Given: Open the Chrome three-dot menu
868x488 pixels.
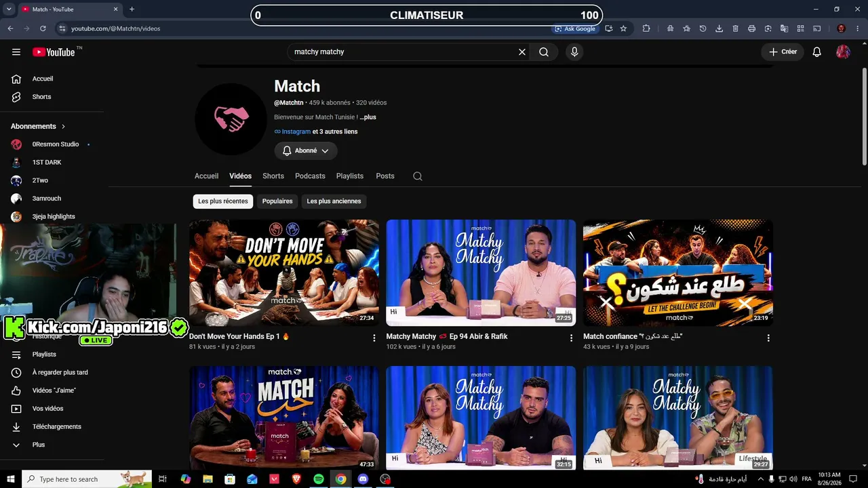Looking at the screenshot, I should tap(857, 28).
